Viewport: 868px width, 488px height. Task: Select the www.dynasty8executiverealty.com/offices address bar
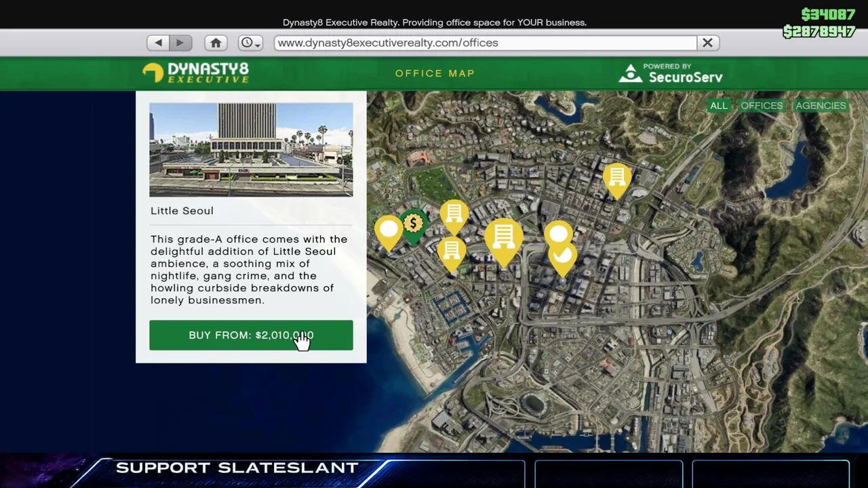tap(486, 43)
